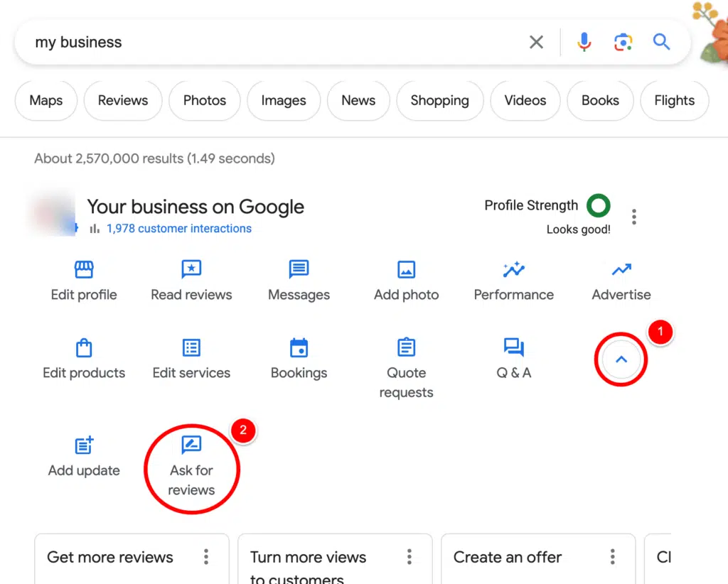The height and width of the screenshot is (584, 728).
Task: Open Performance sparkline icon
Action: point(514,269)
